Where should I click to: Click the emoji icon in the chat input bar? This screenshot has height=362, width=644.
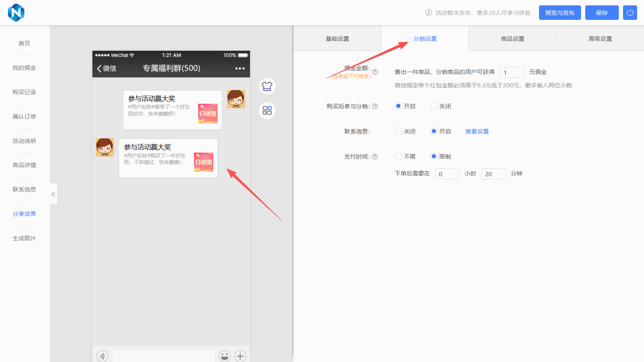(224, 356)
